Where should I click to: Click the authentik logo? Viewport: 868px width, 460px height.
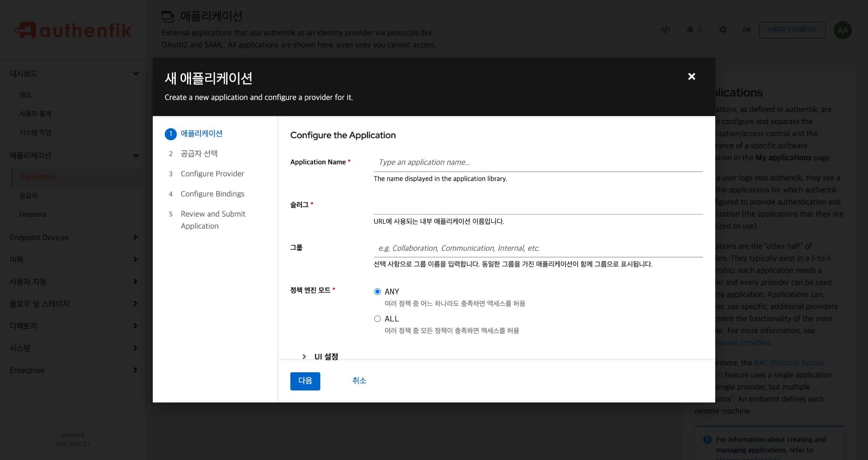coord(73,30)
